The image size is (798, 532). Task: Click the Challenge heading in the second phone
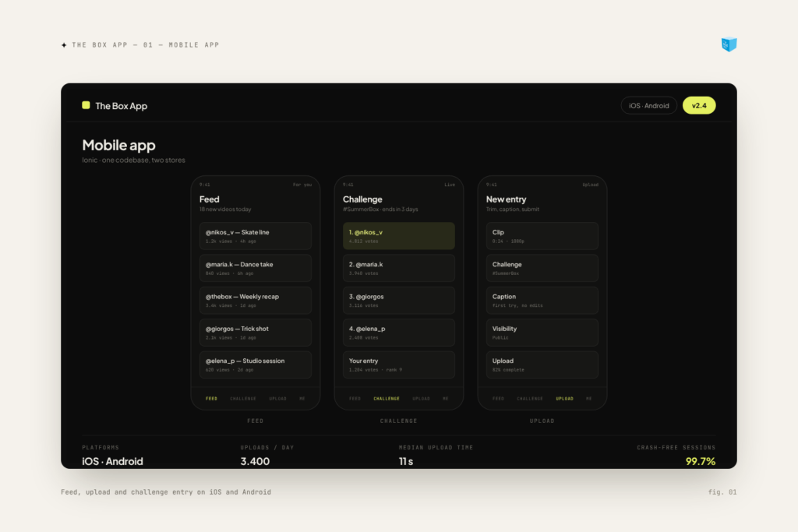362,199
